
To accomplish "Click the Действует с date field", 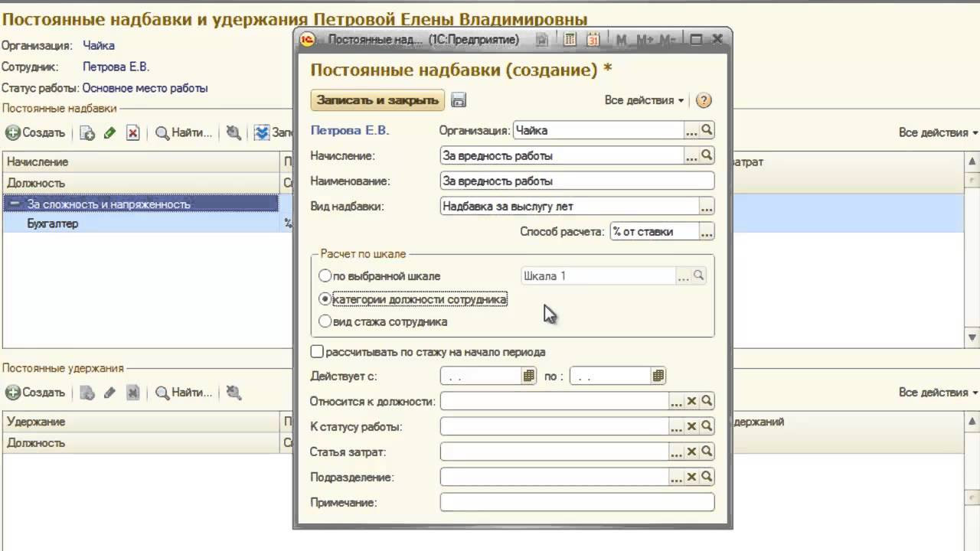I will tap(482, 376).
